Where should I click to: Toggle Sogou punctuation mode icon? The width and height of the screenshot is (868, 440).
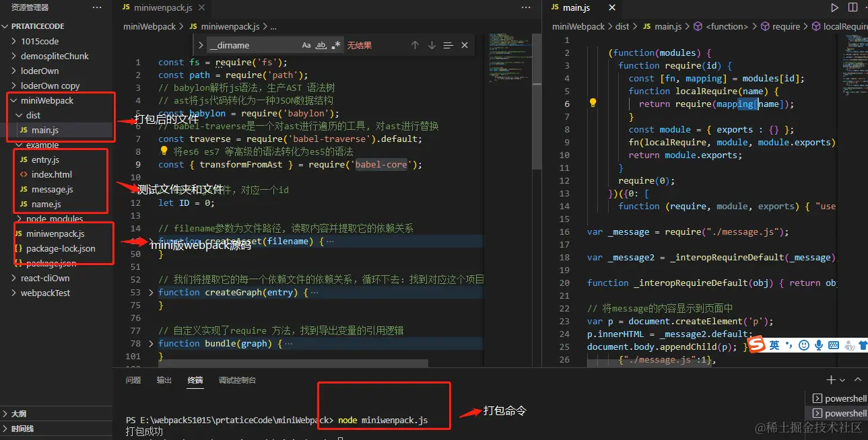(789, 345)
